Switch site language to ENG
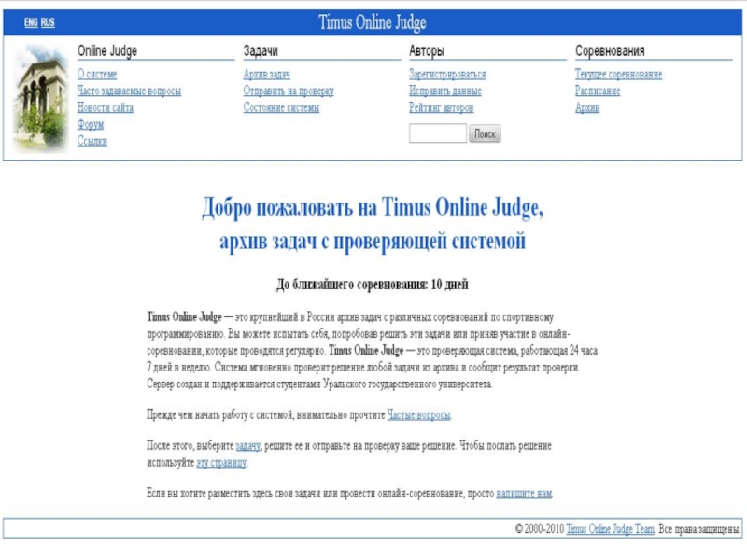Image resolution: width=747 pixels, height=560 pixels. (31, 22)
